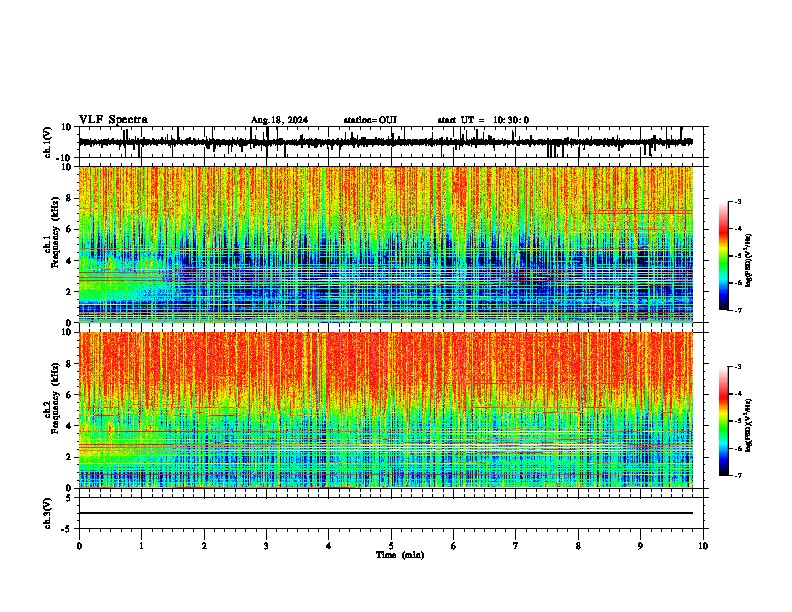Click time axis tick label '7'
The image size is (792, 612).
point(516,546)
